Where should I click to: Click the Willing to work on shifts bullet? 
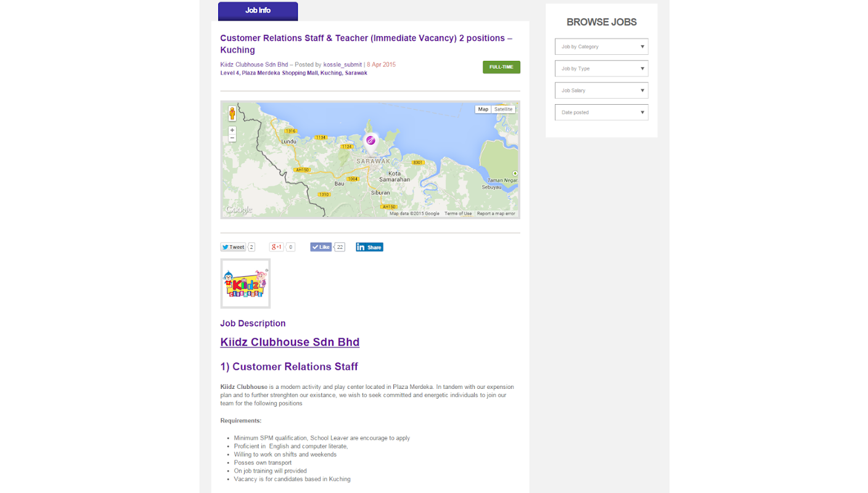pos(285,455)
